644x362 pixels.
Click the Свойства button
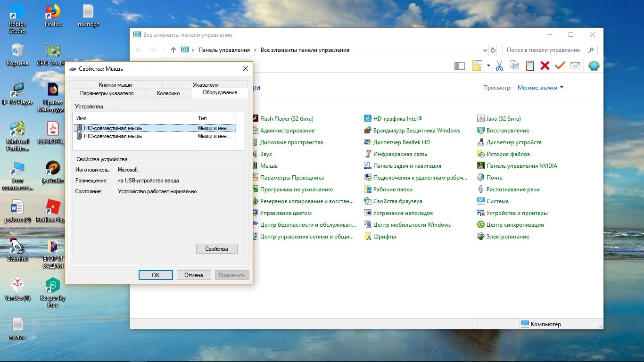216,248
